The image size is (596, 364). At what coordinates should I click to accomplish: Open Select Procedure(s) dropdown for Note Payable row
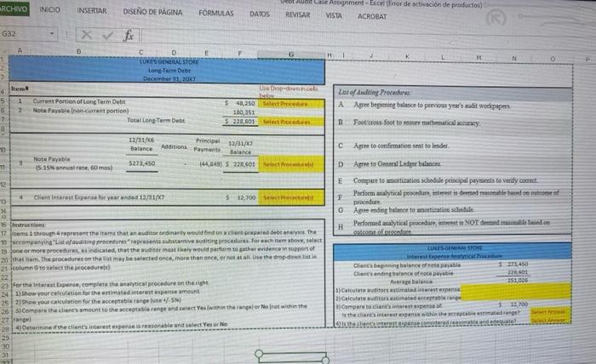point(291,164)
